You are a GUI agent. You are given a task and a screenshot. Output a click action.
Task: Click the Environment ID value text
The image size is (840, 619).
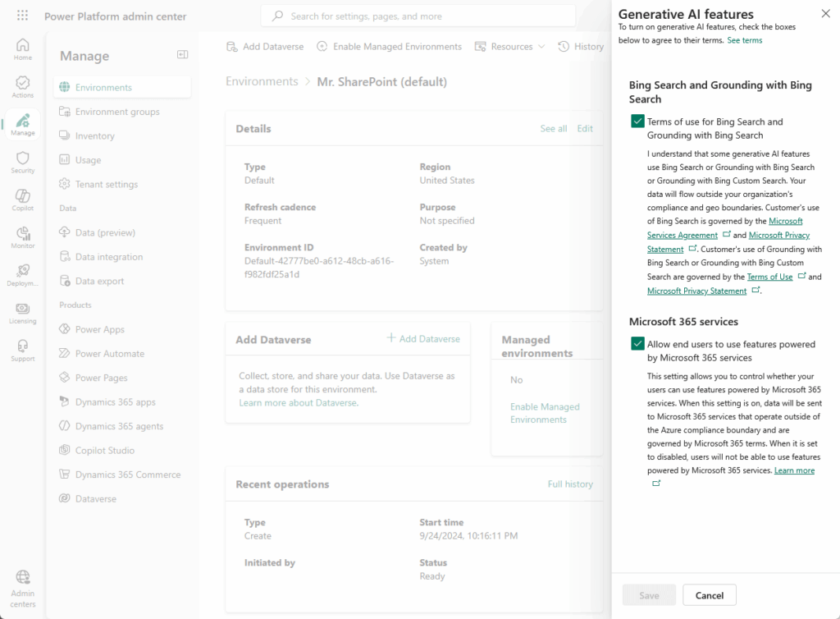point(319,268)
